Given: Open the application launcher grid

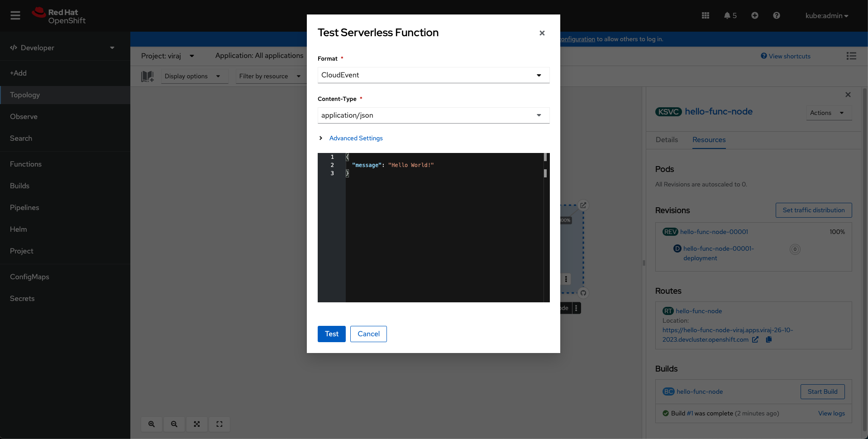Looking at the screenshot, I should click(705, 15).
